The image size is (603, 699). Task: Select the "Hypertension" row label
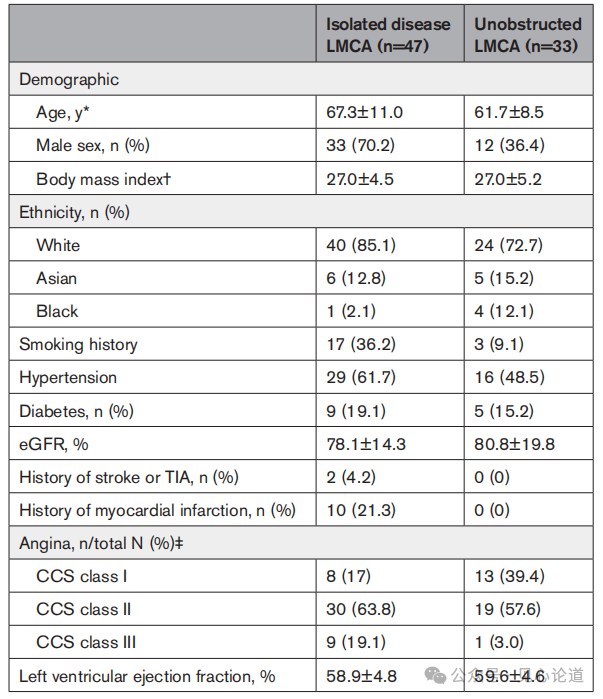tap(68, 377)
